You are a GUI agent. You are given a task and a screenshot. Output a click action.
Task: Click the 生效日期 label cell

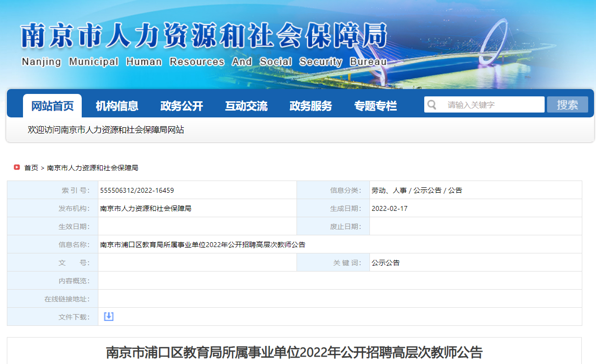click(x=53, y=227)
